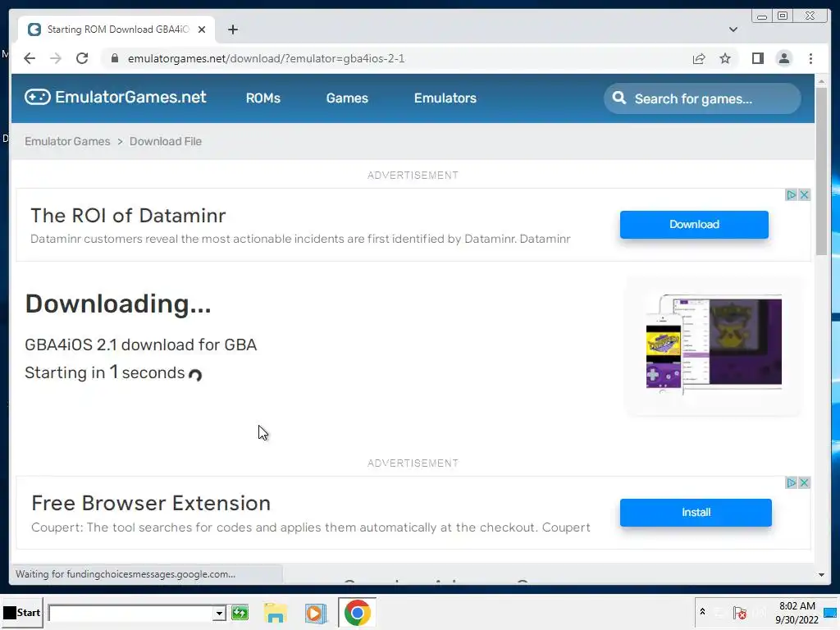Go back to the previous page
The width and height of the screenshot is (840, 630).
tap(30, 58)
